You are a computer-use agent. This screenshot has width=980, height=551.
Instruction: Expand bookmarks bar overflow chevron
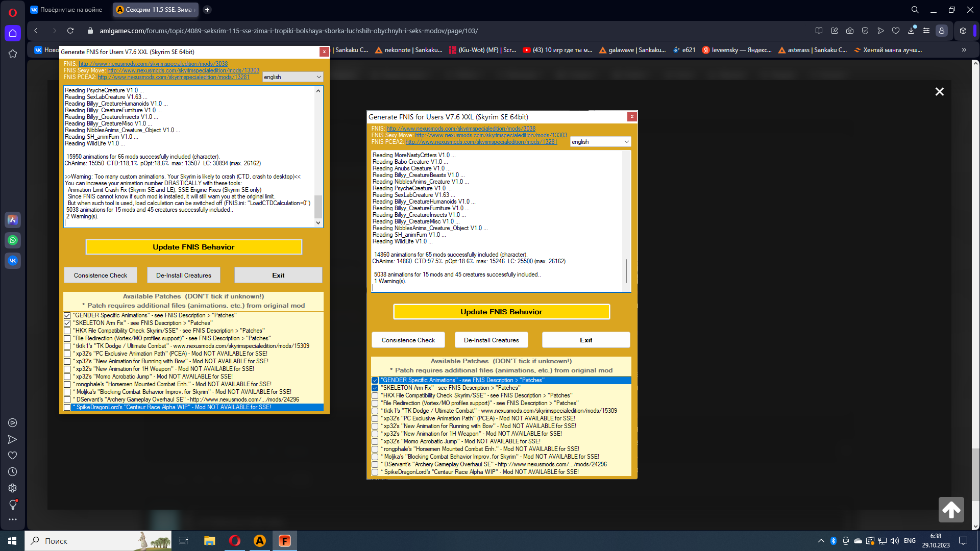(x=964, y=50)
